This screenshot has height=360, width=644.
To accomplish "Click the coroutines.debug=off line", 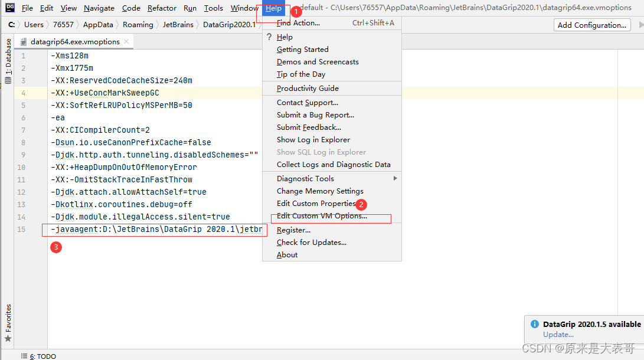I will tap(122, 204).
